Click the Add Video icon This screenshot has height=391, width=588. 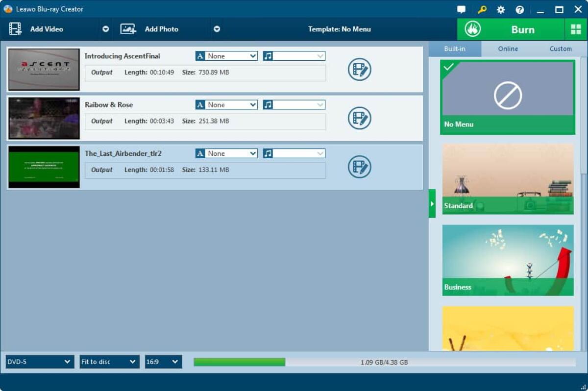point(16,29)
